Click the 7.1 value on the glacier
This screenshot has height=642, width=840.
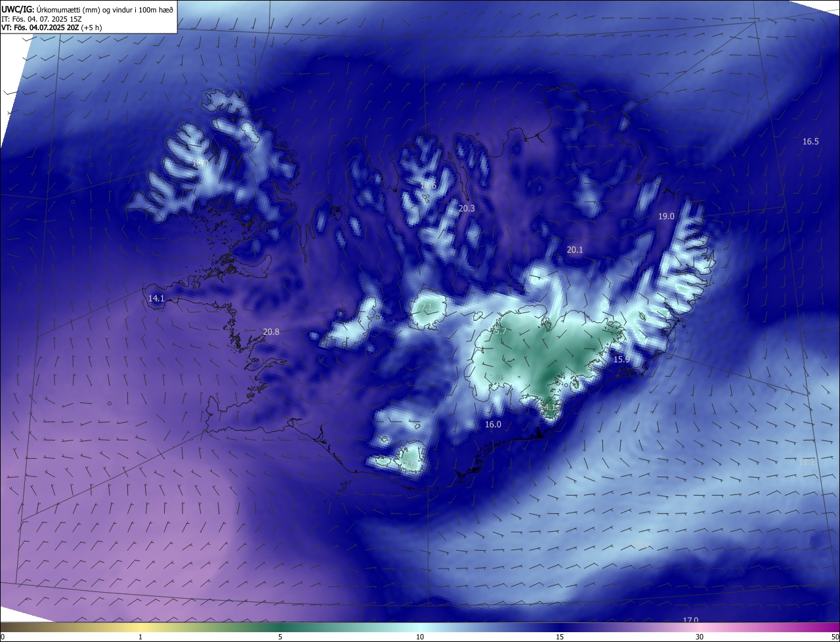426,307
